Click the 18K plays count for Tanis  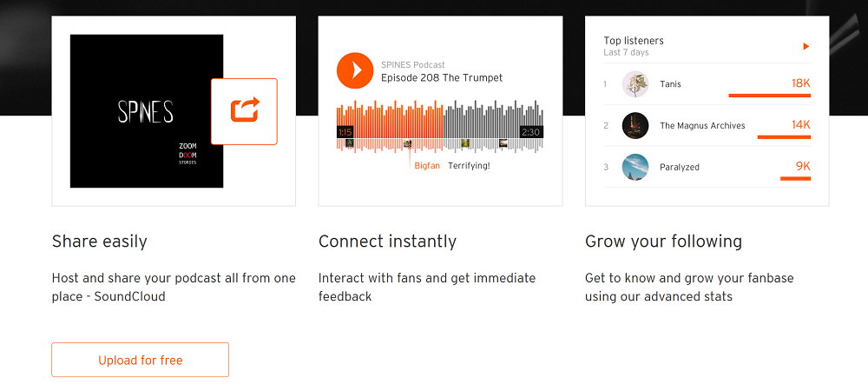click(801, 83)
